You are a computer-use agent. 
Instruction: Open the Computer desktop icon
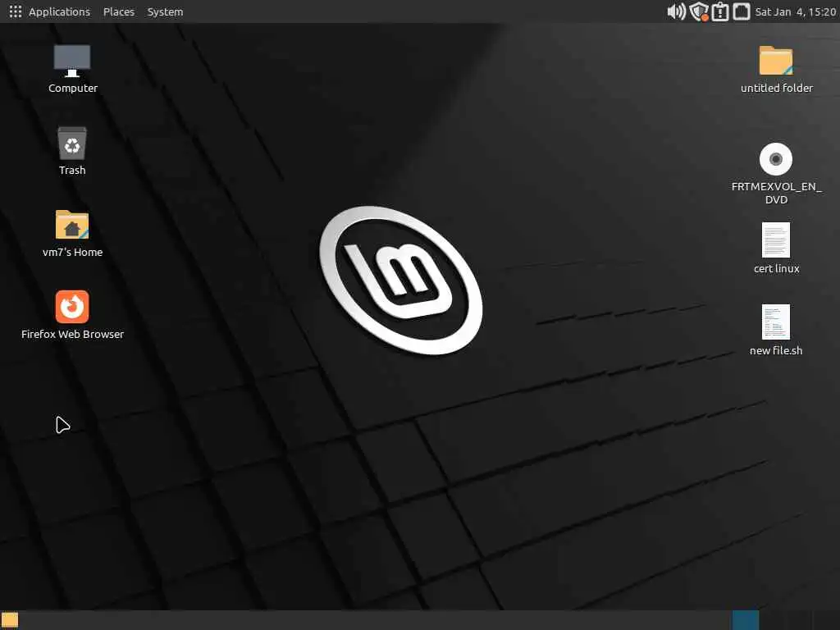coord(72,61)
